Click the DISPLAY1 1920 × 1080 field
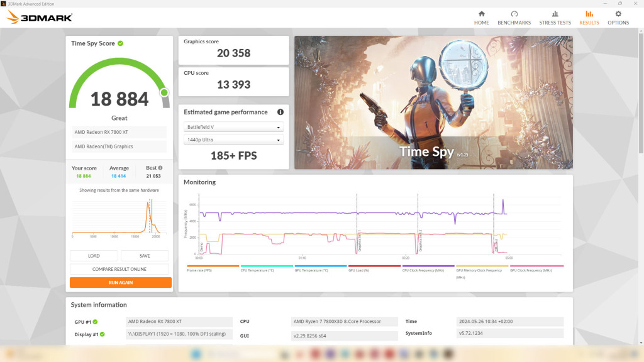The width and height of the screenshot is (644, 362). [x=179, y=334]
